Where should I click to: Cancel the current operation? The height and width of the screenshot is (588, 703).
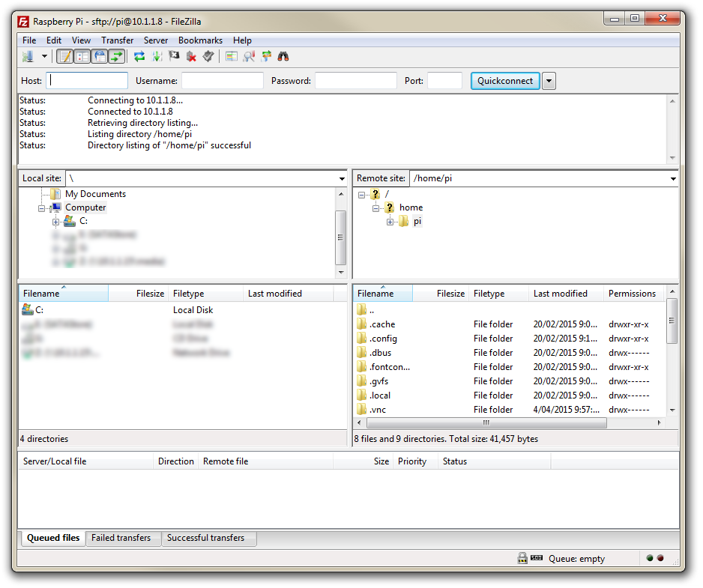(174, 56)
